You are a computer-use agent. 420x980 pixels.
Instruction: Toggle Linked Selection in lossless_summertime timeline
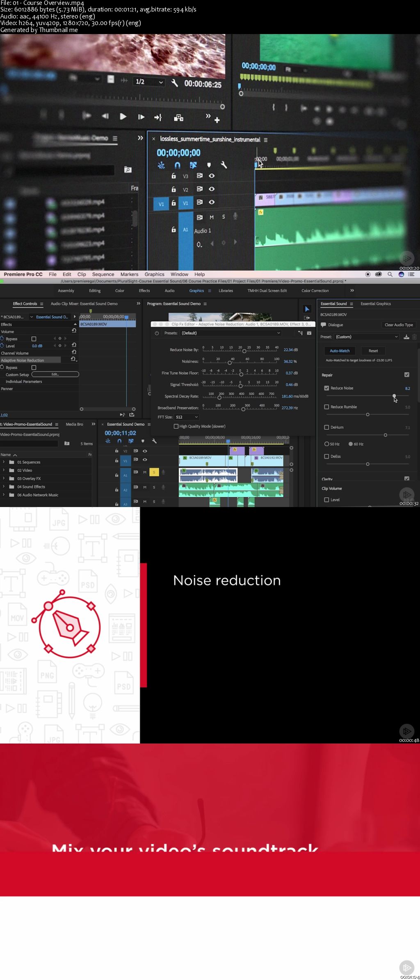pyautogui.click(x=193, y=165)
